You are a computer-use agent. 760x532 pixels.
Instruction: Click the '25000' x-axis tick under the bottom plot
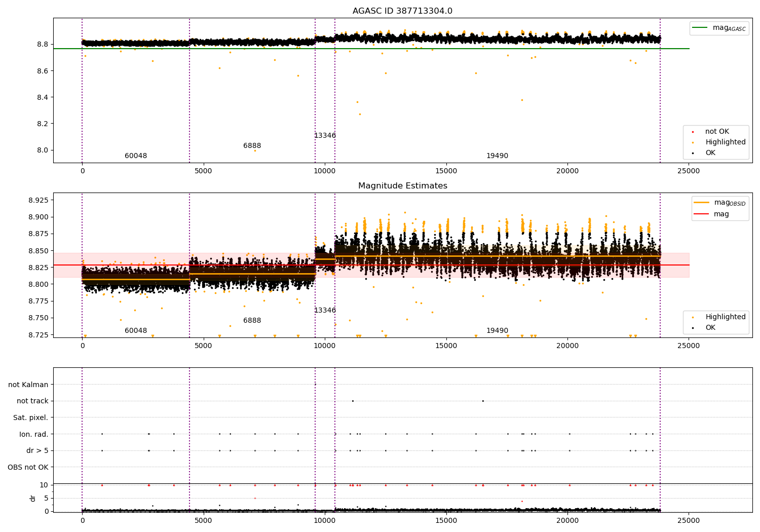[x=689, y=521]
